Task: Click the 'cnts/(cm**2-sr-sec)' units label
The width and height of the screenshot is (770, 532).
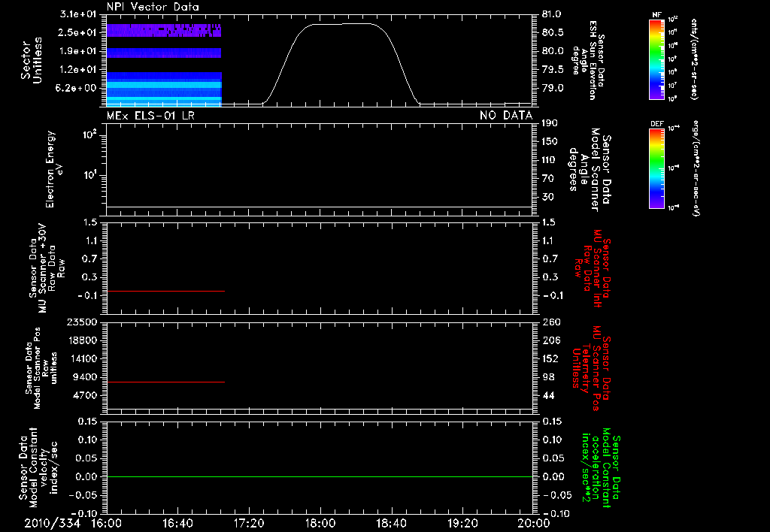Action: [x=694, y=59]
